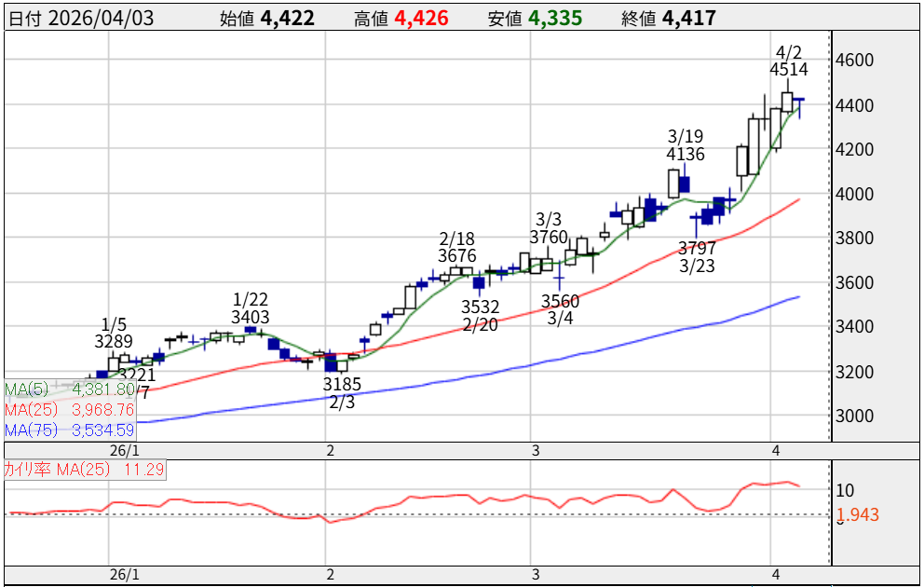This screenshot has height=587, width=924.
Task: Select the 3/19 peak label 4136
Action: pyautogui.click(x=685, y=155)
